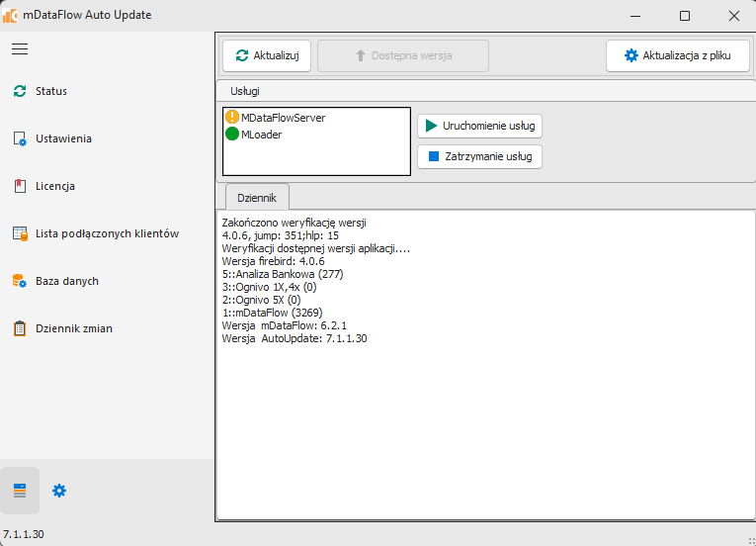
Task: Click the Usługi section header
Action: pyautogui.click(x=245, y=91)
